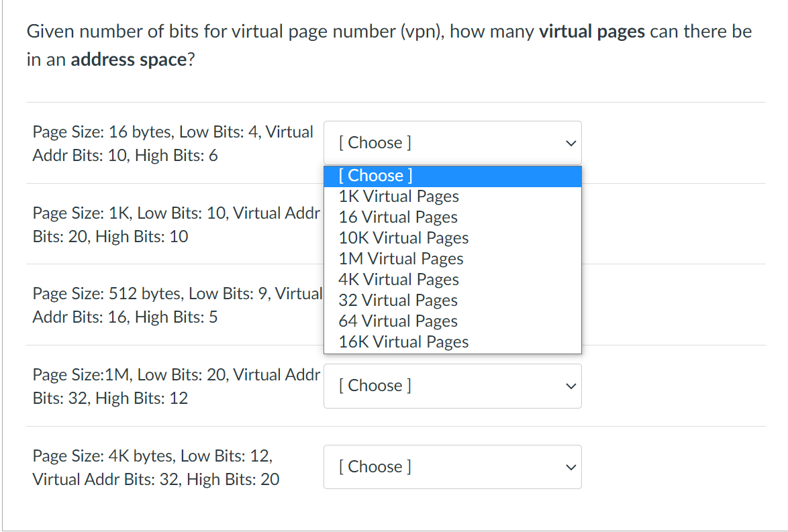Pick "4K Virtual Pages" from the dropdown list
788x532 pixels.
coord(398,279)
